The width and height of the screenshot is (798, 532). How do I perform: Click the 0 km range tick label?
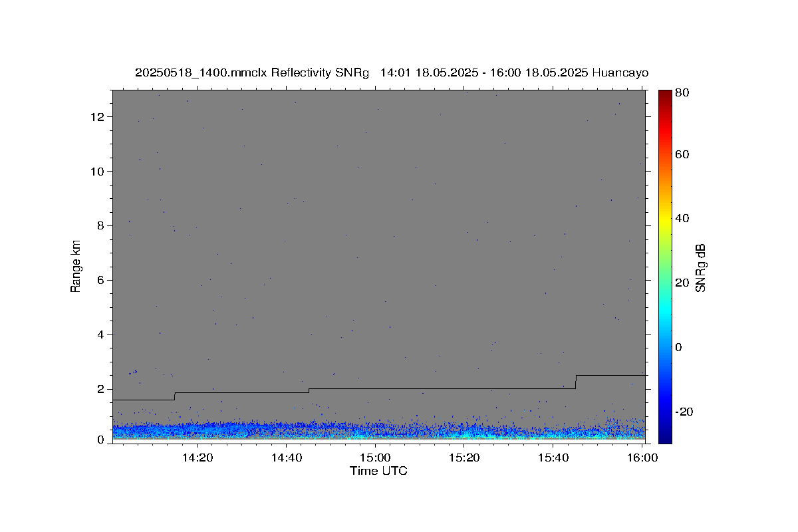click(x=101, y=440)
